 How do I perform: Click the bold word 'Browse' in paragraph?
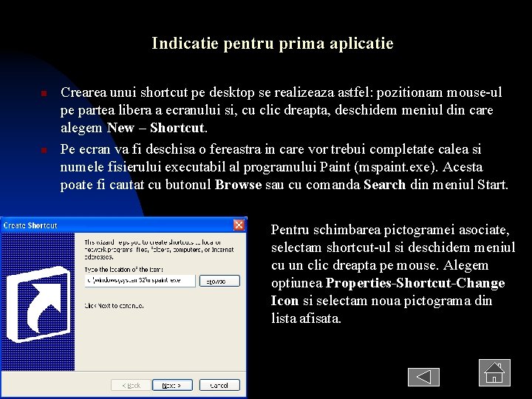click(239, 185)
